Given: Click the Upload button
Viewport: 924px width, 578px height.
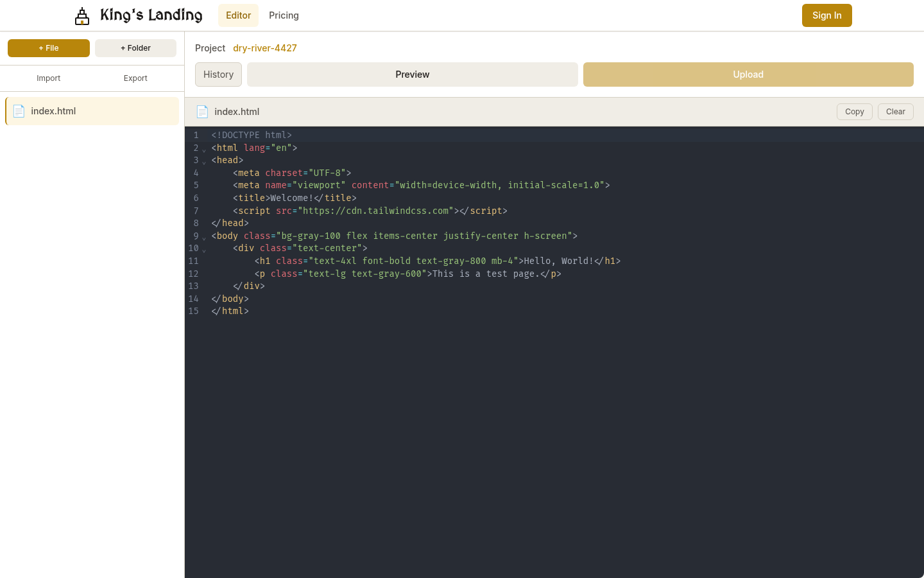Looking at the screenshot, I should (x=748, y=74).
